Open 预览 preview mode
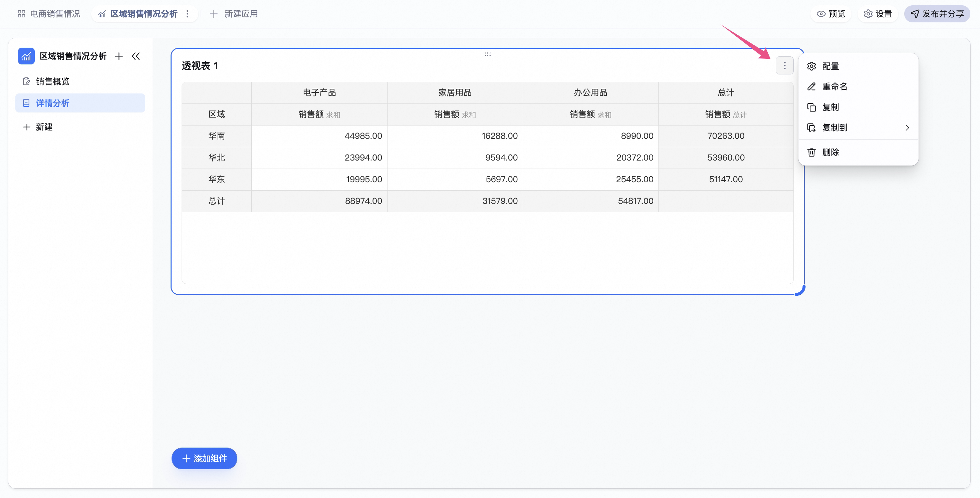The height and width of the screenshot is (498, 980). coord(831,14)
